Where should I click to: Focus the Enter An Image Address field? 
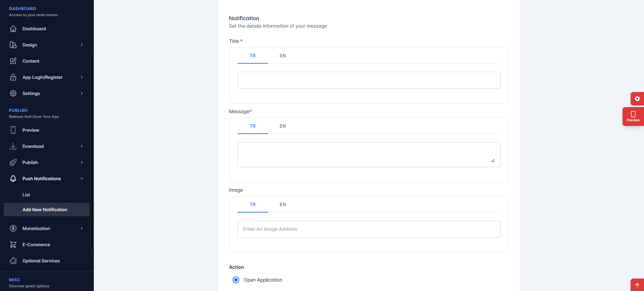(369, 229)
